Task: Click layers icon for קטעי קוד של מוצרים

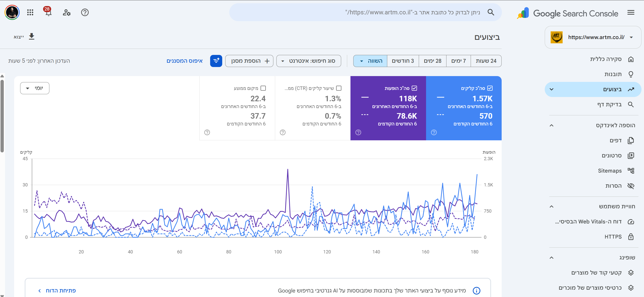Action: pyautogui.click(x=631, y=273)
